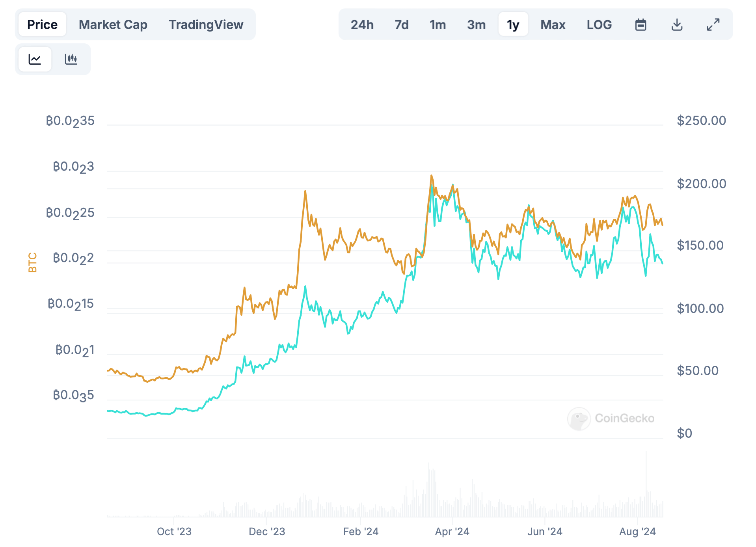Click the Aug '24 date label

637,532
